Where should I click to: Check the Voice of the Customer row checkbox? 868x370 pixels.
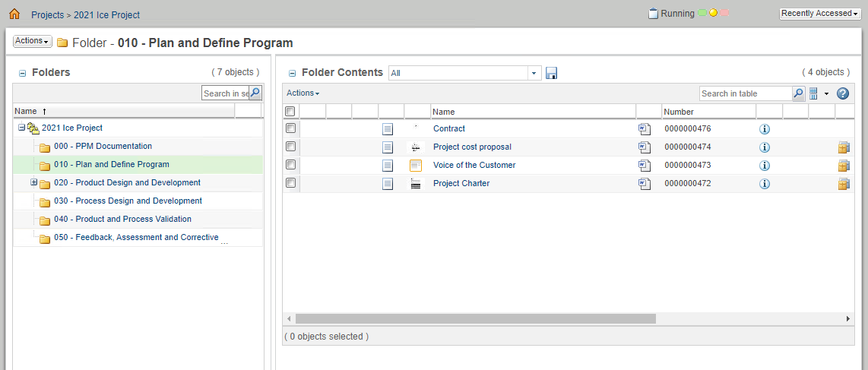click(x=290, y=165)
